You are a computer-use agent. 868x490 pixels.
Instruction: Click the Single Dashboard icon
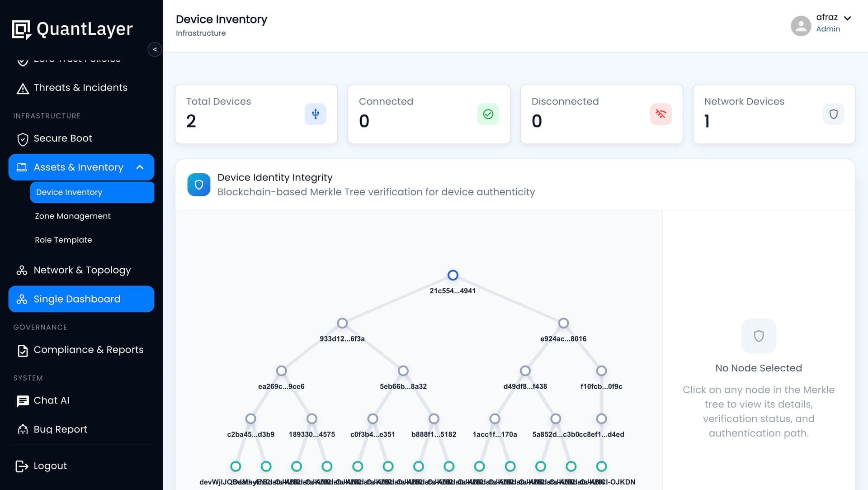[x=22, y=300]
